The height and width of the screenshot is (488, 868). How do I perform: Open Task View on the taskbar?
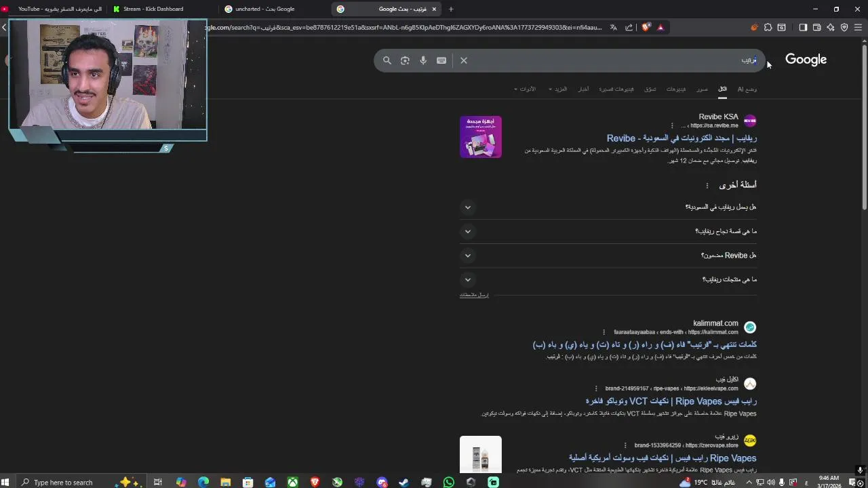point(157,483)
